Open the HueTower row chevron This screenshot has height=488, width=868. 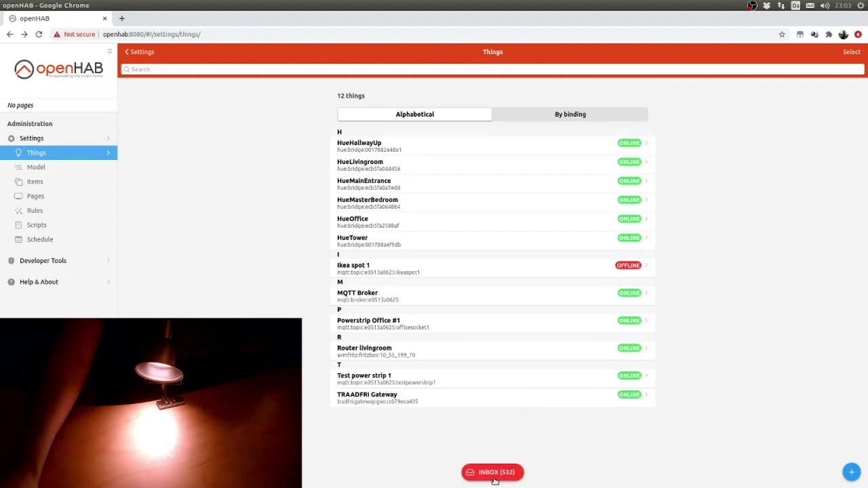(646, 238)
